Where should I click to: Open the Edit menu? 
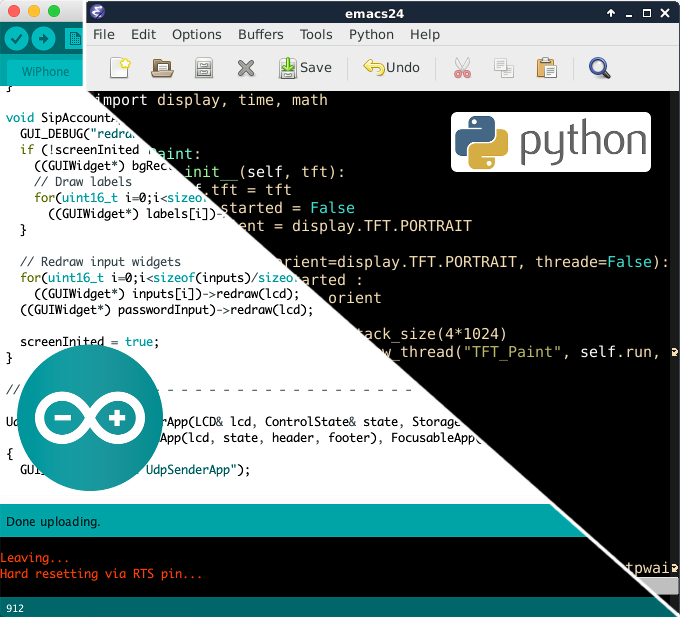144,34
